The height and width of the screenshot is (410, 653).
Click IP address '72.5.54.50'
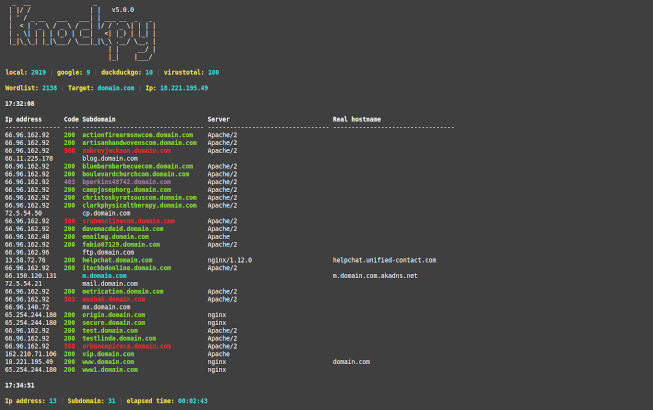23,213
